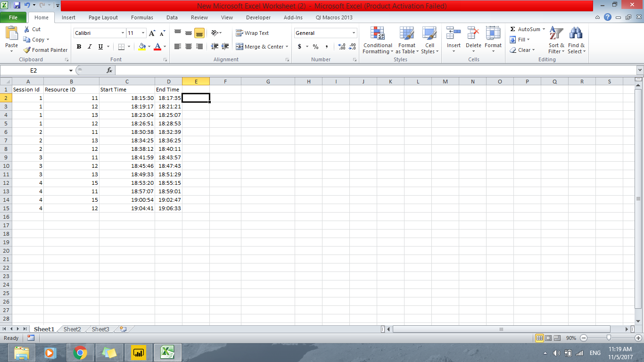The width and height of the screenshot is (644, 362).
Task: Click the Insert Function fx button
Action: point(109,70)
